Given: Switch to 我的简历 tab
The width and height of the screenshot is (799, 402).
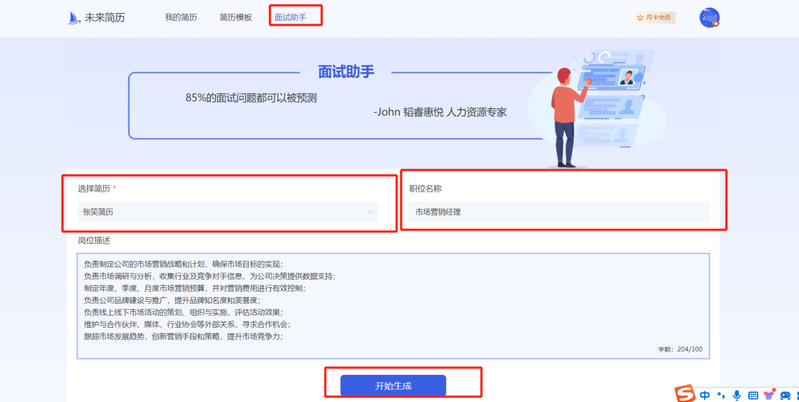Looking at the screenshot, I should click(x=181, y=18).
